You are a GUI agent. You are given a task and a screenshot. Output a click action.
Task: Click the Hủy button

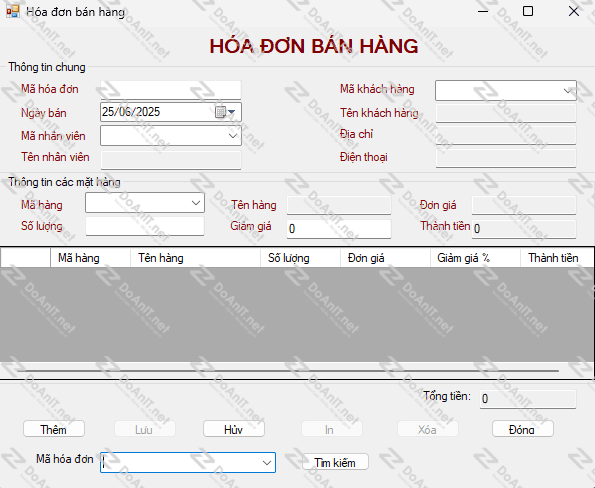pyautogui.click(x=233, y=429)
